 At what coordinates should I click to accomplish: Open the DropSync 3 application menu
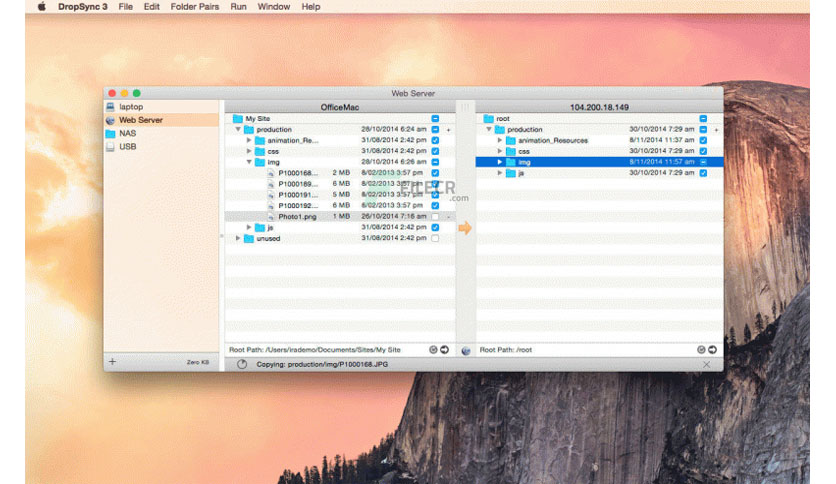[83, 6]
